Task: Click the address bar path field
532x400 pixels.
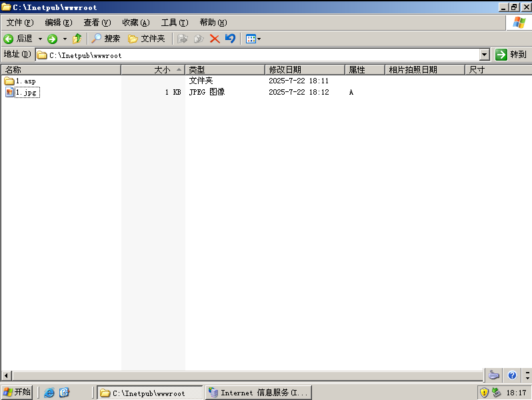Action: point(258,55)
